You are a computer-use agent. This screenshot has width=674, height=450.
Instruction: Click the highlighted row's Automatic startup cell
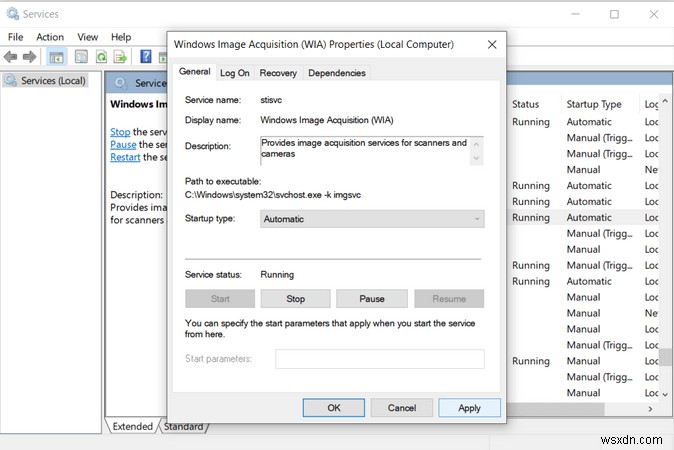pos(589,218)
